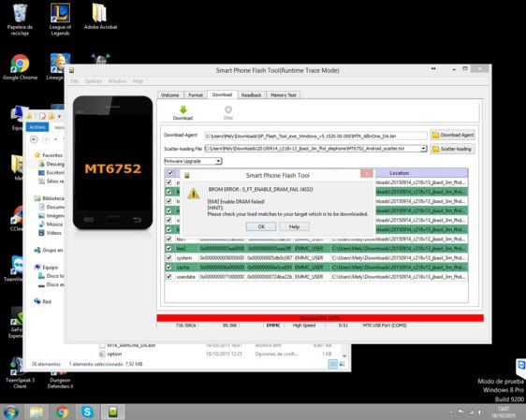
Task: Expand the Scatter-loading File combo arrow
Action: pyautogui.click(x=424, y=149)
